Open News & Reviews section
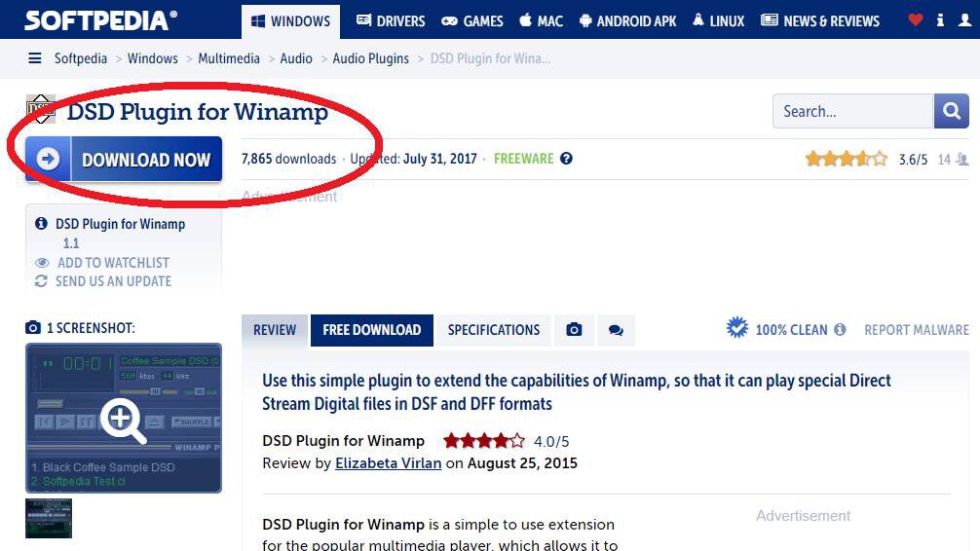This screenshot has width=980, height=551. click(820, 21)
